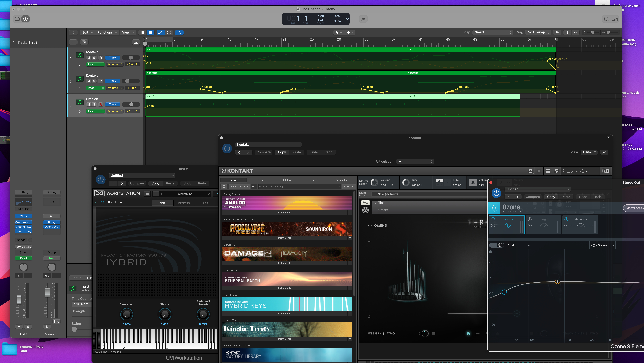Open the Snap Smart dropdown
644x363 pixels.
click(493, 32)
